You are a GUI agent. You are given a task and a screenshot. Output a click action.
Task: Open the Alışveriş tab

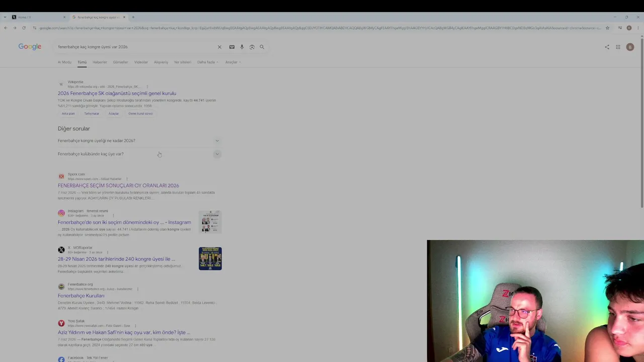pyautogui.click(x=161, y=62)
